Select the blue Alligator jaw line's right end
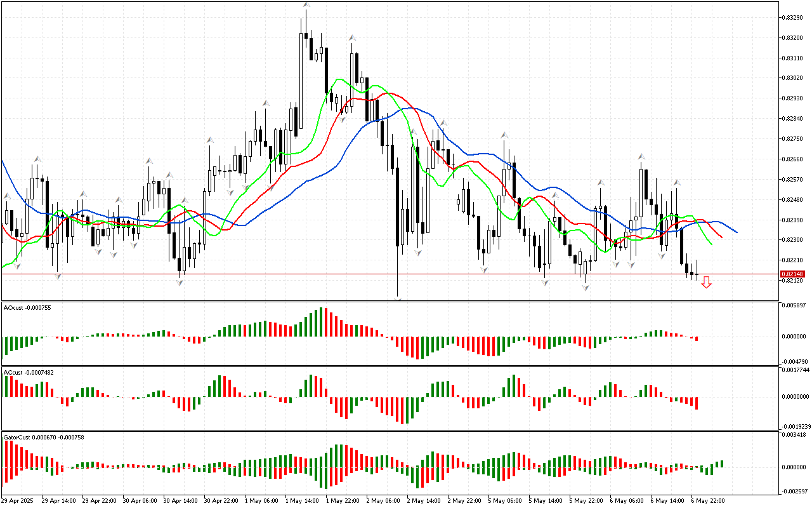 click(x=736, y=232)
